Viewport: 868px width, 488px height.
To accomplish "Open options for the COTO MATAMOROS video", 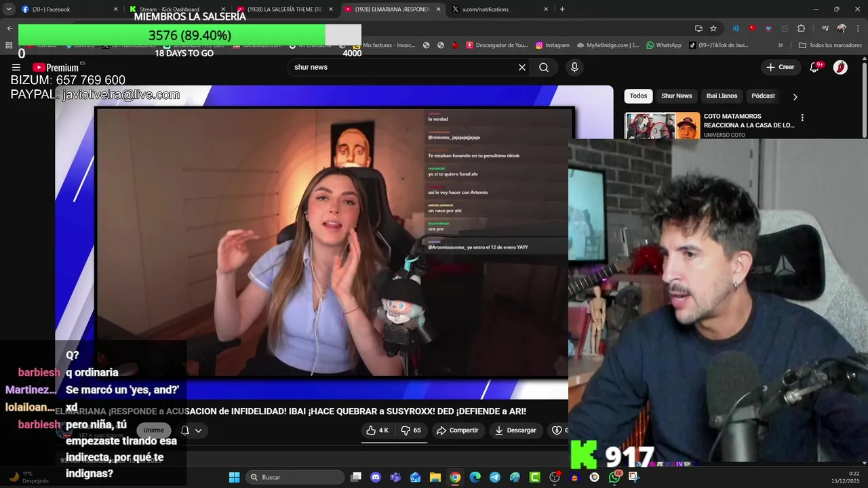I will point(802,117).
